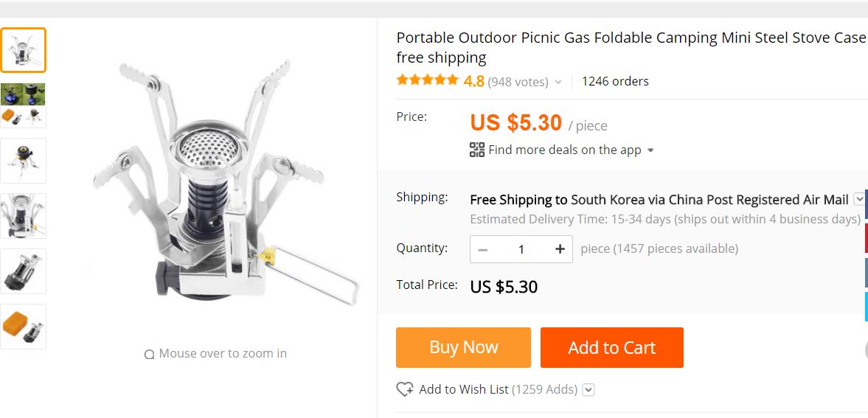Click the Add to Cart button
The width and height of the screenshot is (868, 418).
coord(611,347)
